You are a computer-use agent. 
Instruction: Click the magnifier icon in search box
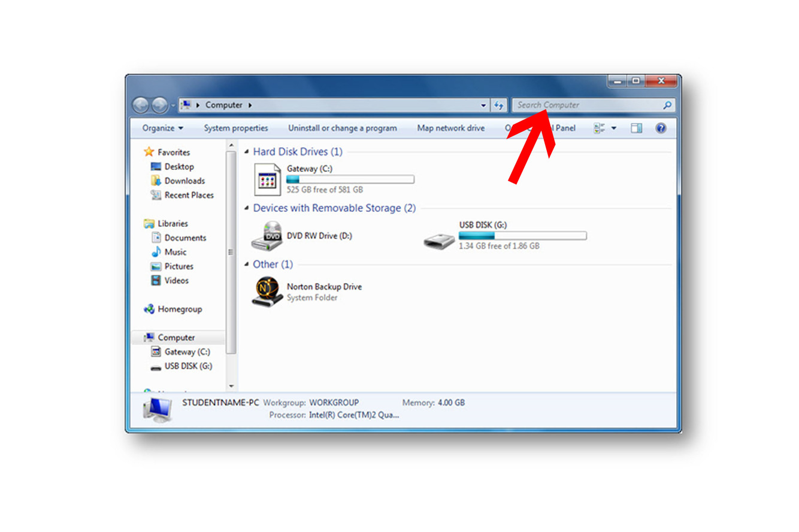pyautogui.click(x=667, y=105)
